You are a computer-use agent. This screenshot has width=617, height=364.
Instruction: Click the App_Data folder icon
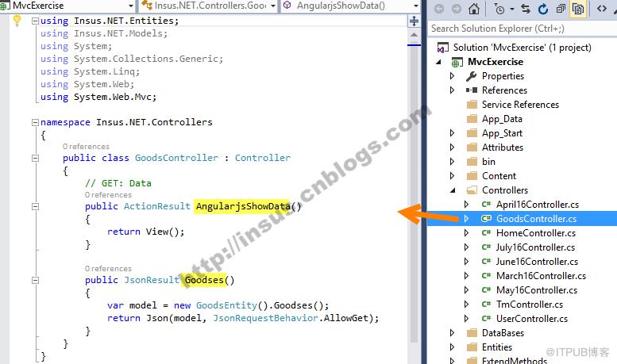point(472,119)
